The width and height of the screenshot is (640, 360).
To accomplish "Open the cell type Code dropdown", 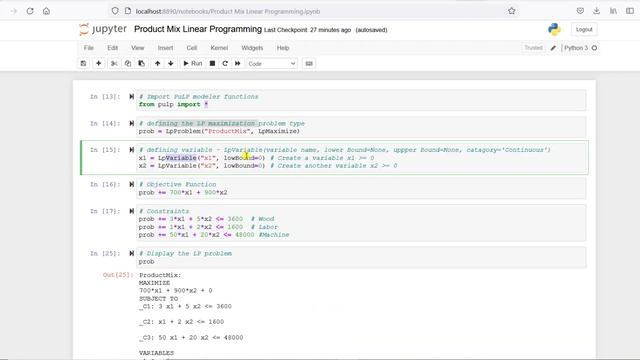I will pyautogui.click(x=271, y=64).
